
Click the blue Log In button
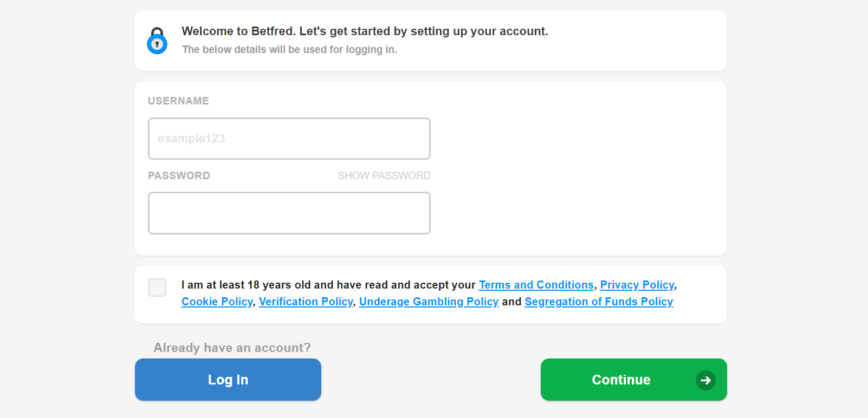[228, 380]
